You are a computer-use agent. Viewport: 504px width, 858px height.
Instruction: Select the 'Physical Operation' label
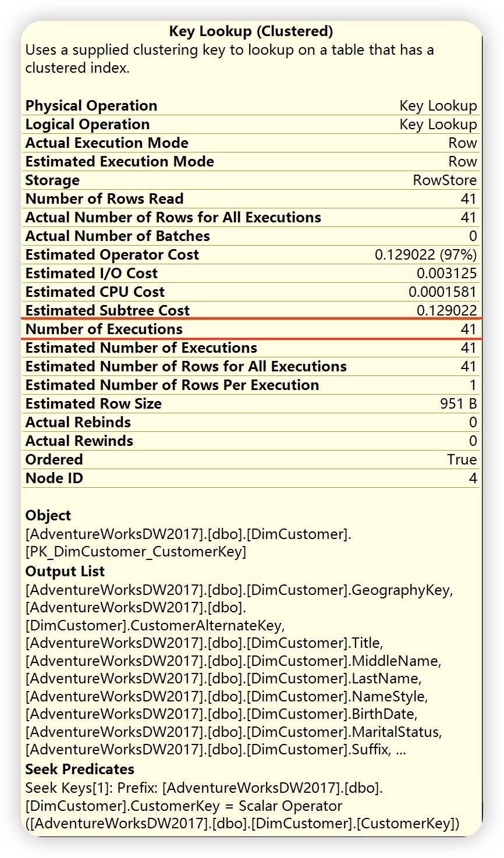[91, 106]
